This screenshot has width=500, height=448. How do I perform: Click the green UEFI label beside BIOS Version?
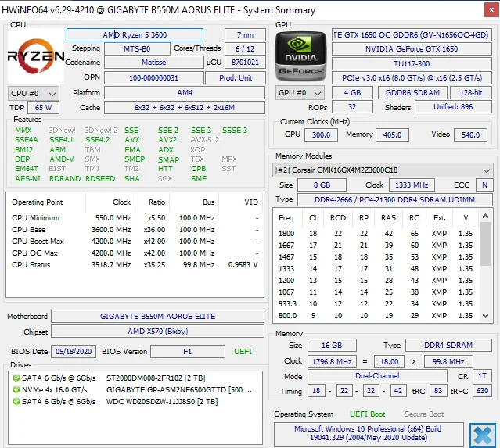[243, 352]
